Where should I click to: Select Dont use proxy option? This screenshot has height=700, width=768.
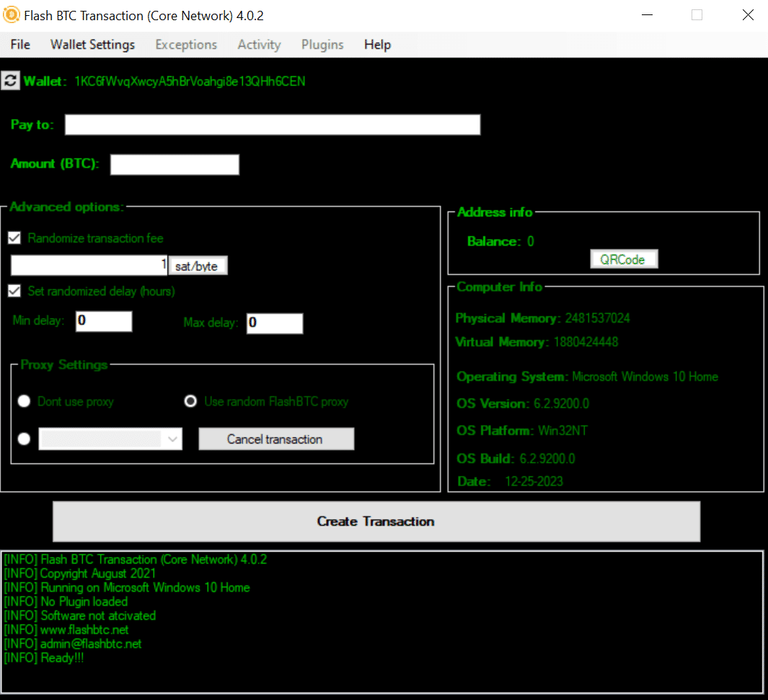point(24,402)
